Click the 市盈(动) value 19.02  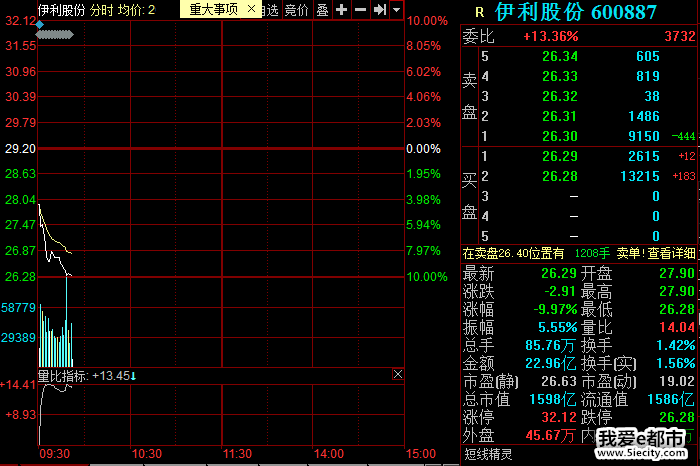click(x=677, y=381)
